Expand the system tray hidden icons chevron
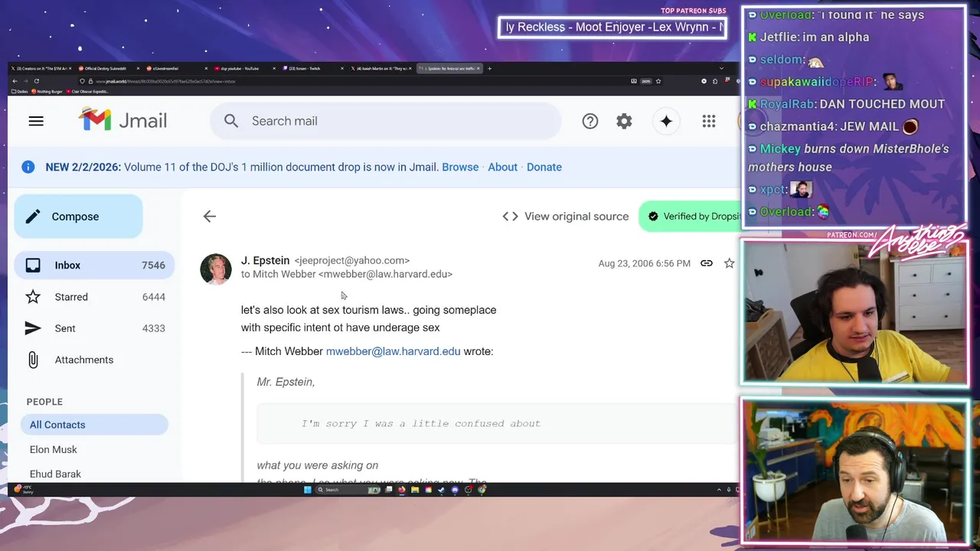 pos(719,490)
